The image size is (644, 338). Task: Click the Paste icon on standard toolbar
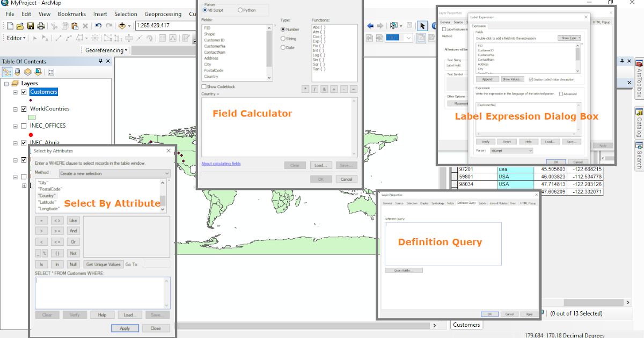click(x=75, y=25)
